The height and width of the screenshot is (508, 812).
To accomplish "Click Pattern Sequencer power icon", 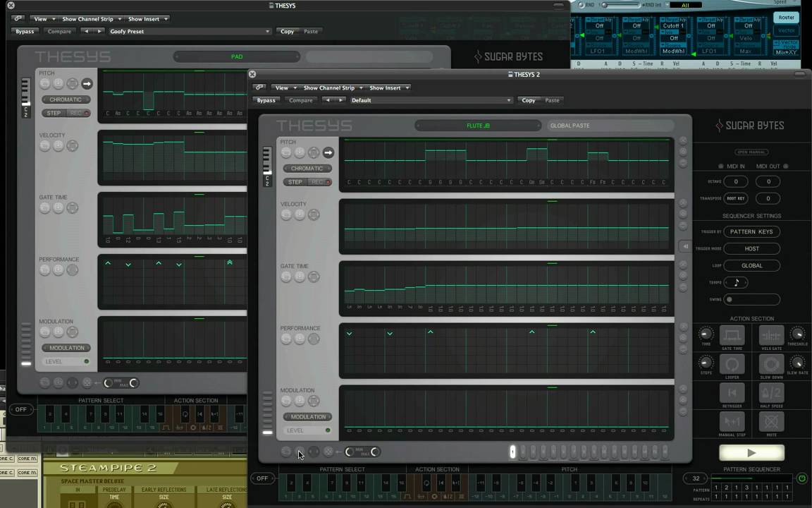I will click(801, 478).
